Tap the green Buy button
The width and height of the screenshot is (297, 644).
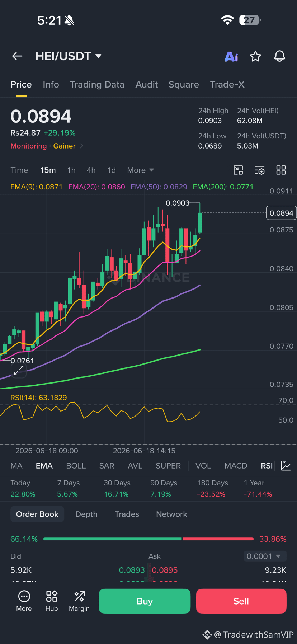pyautogui.click(x=145, y=601)
